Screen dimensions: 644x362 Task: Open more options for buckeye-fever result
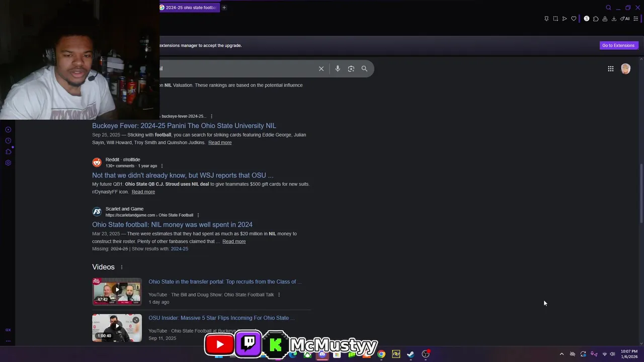(211, 116)
